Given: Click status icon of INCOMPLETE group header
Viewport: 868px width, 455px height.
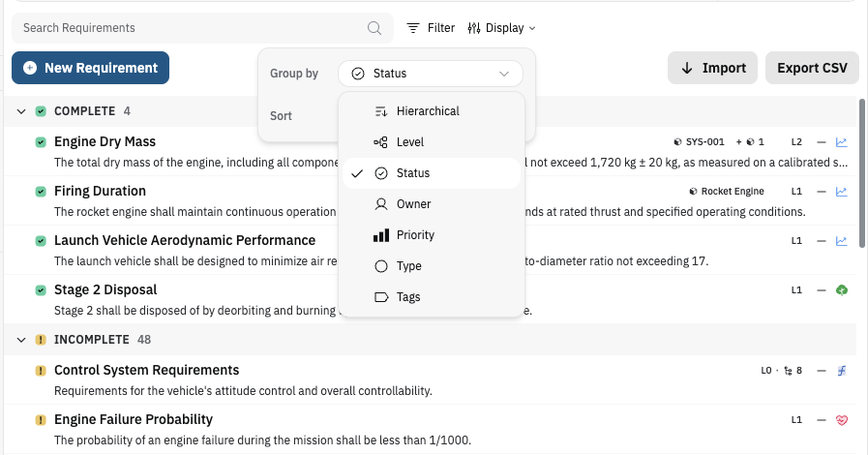Looking at the screenshot, I should point(41,340).
